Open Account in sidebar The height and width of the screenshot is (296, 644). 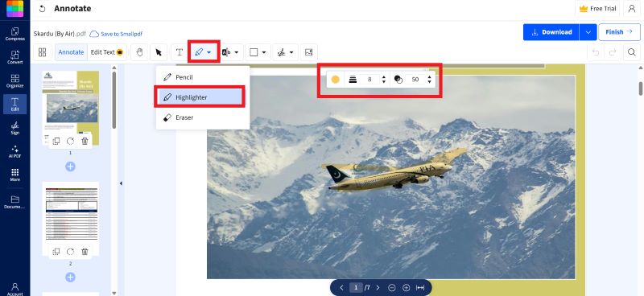point(14,289)
